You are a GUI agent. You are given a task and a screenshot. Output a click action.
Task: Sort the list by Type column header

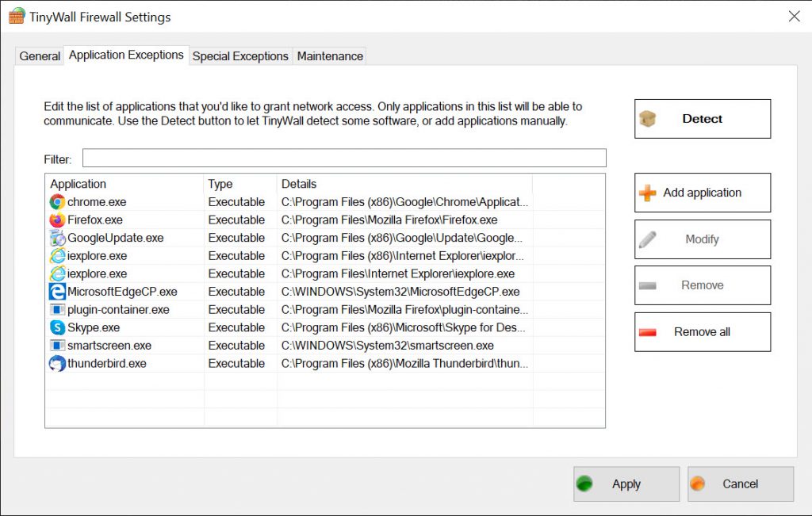tap(239, 184)
